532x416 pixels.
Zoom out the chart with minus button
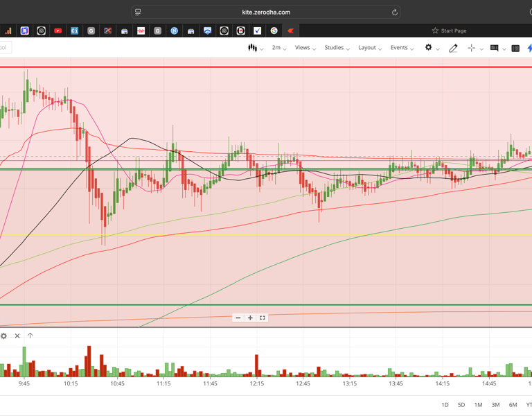click(238, 318)
